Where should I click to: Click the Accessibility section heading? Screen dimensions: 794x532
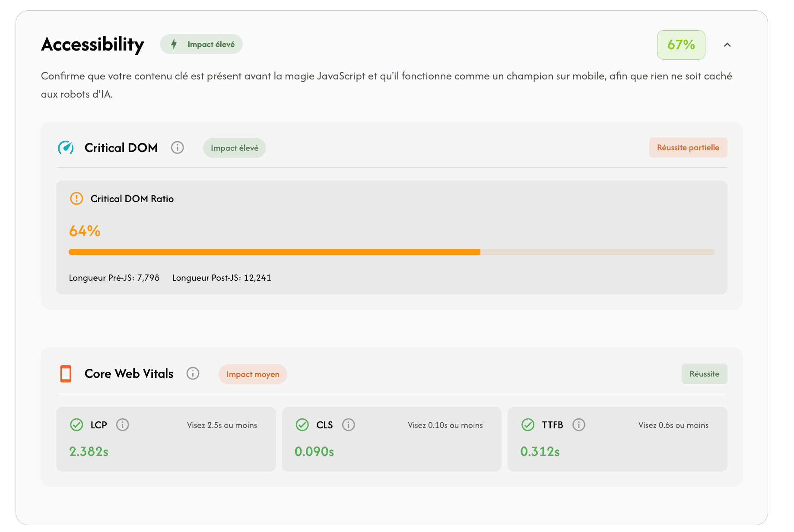click(x=92, y=44)
